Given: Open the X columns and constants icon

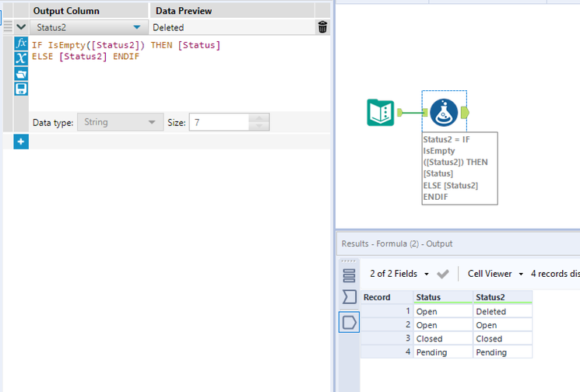Looking at the screenshot, I should [x=21, y=58].
